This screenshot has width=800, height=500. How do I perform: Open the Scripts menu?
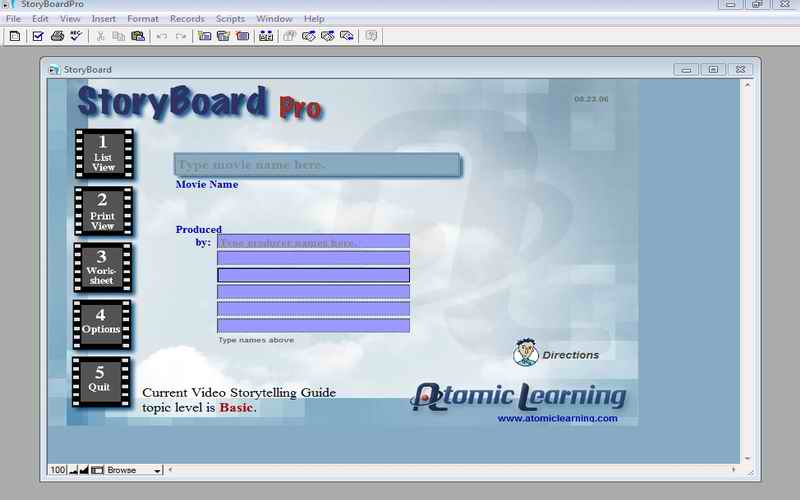[x=230, y=19]
